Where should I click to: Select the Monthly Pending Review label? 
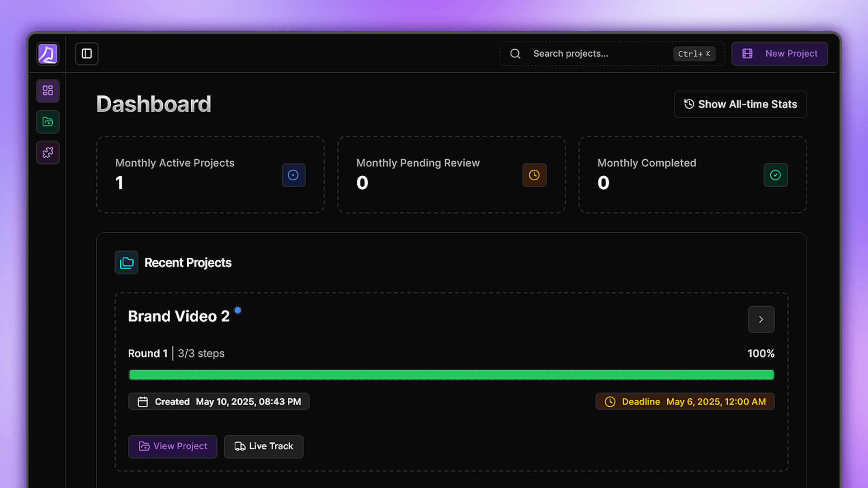tap(418, 163)
